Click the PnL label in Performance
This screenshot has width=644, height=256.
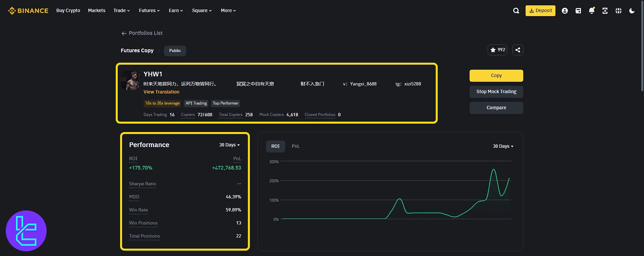pos(237,159)
